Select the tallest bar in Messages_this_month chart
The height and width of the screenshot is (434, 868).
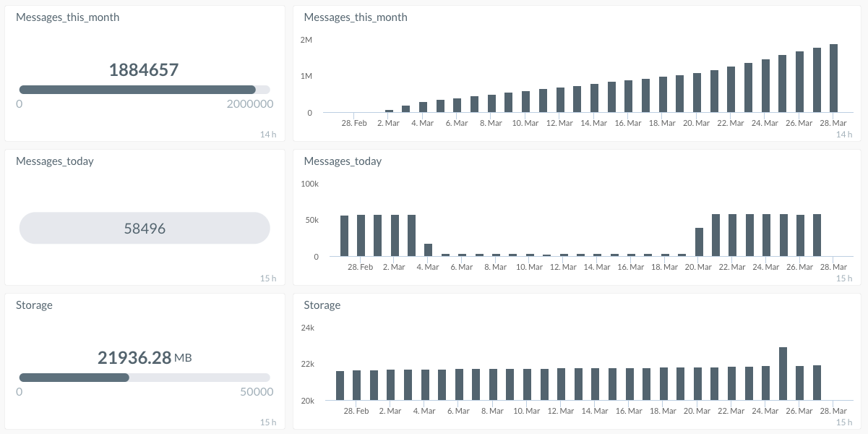(x=833, y=78)
